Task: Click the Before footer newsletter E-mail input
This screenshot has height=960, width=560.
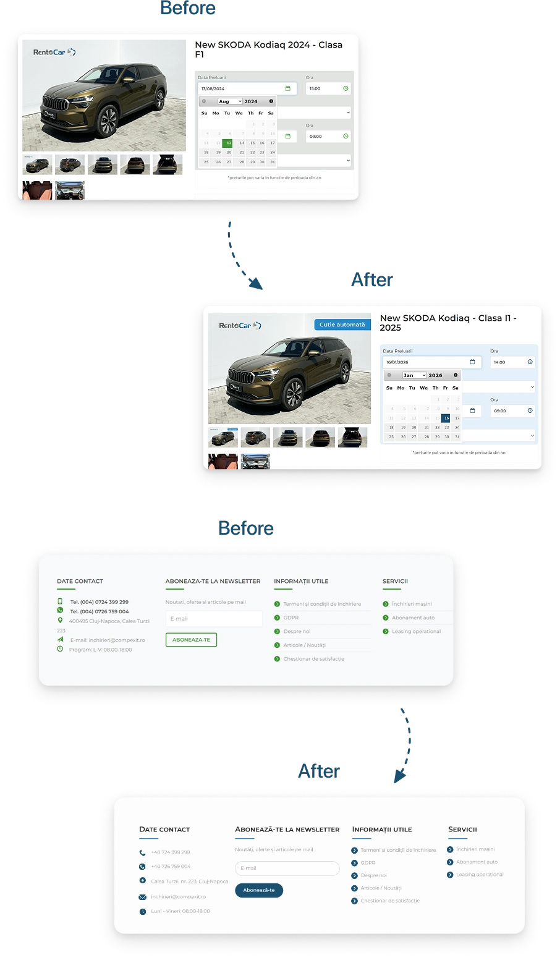Action: pos(214,619)
